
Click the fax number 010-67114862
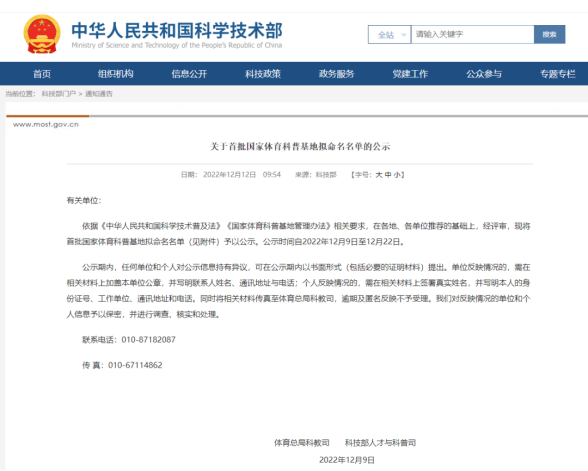[x=135, y=365]
